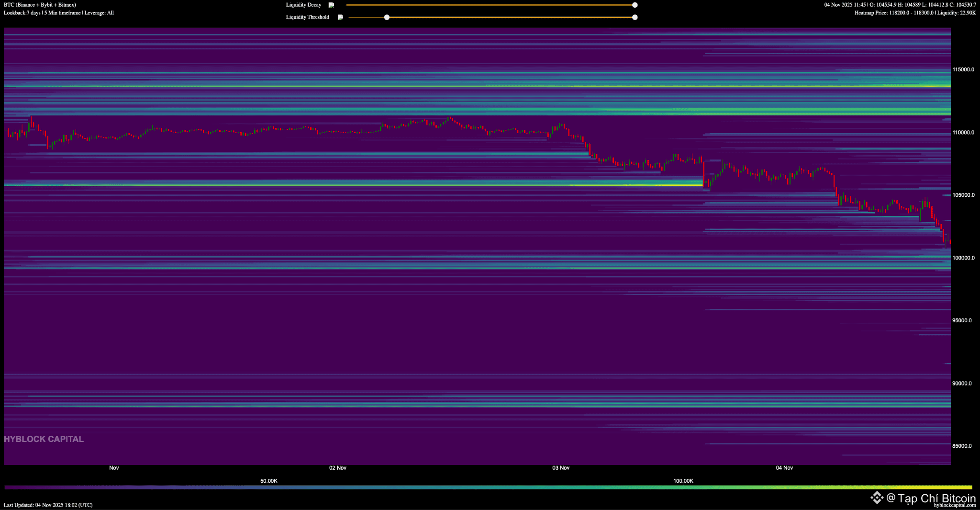
Task: Open the hyblockcapital.com link
Action: point(955,505)
